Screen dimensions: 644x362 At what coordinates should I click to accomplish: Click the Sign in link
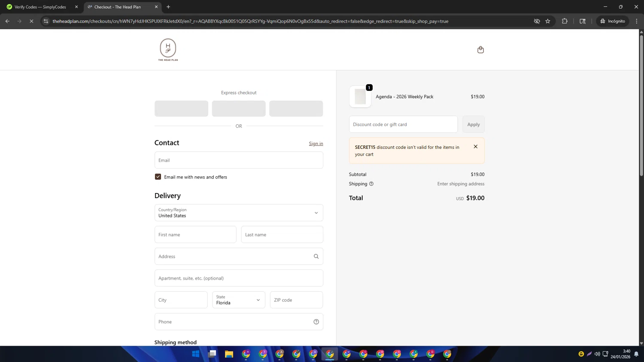coord(316,144)
